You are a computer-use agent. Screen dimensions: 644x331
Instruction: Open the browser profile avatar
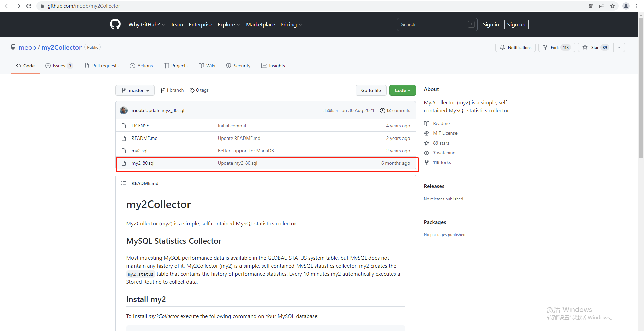tap(626, 6)
